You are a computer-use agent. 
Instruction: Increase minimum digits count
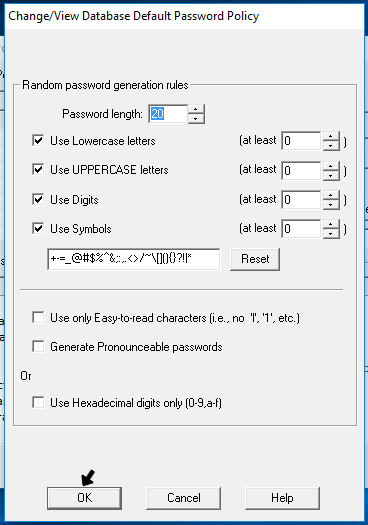tap(331, 195)
